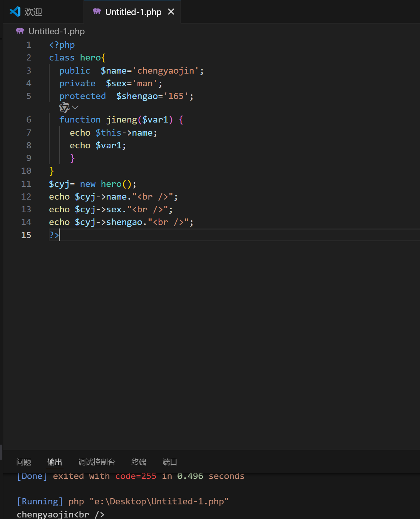Screen dimensions: 420x519
Task: Click 'sex' property on line 13
Action: tap(114, 210)
